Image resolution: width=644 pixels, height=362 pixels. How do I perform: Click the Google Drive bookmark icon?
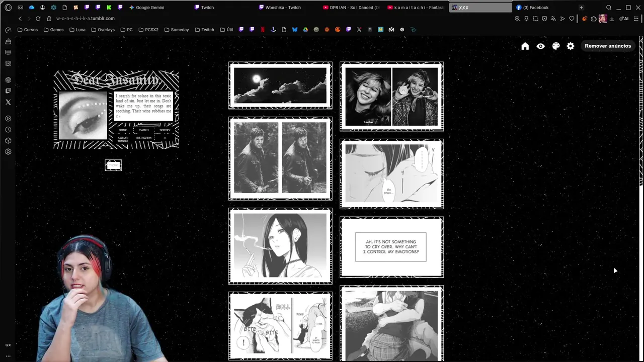[305, 30]
